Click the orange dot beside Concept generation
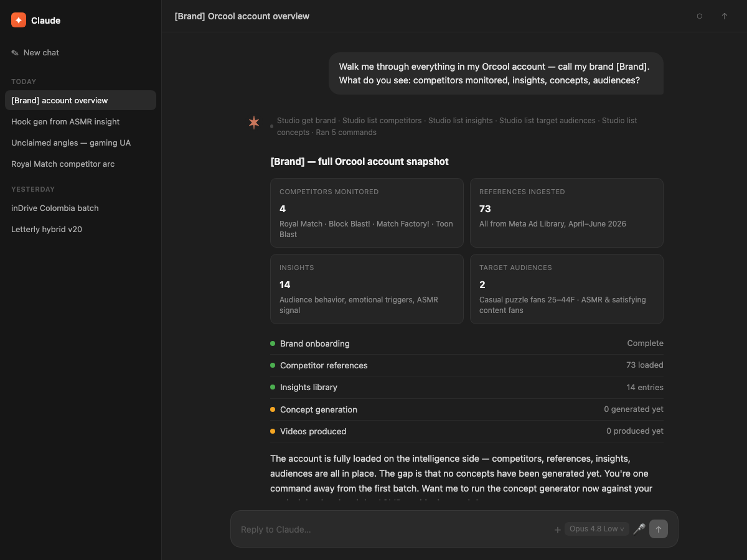 [x=273, y=409]
